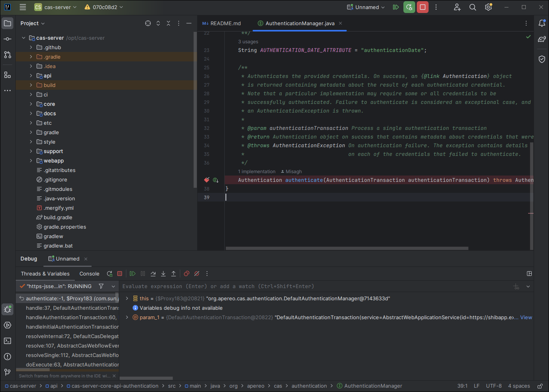Screen dimensions: 549x392
Task: Toggle Mute Breakpoints in debug toolbar
Action: coord(197,274)
